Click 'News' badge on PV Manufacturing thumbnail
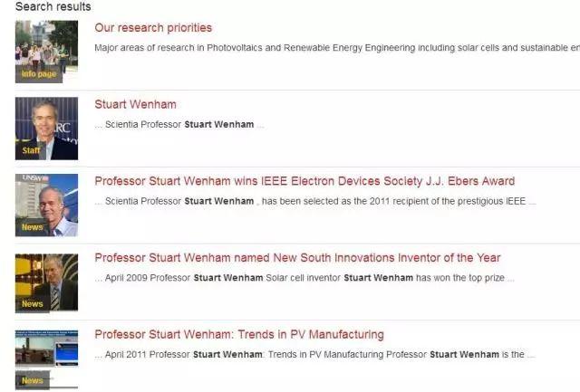Screen dimensions: 580x392 click(33, 380)
